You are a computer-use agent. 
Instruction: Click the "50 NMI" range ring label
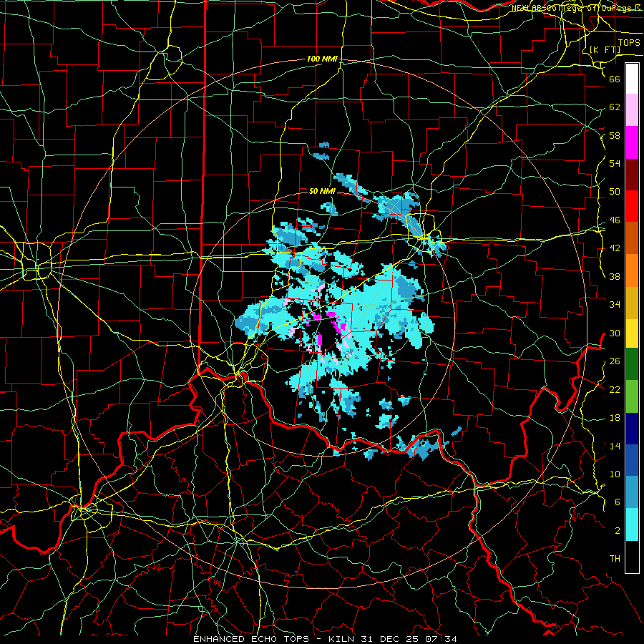[x=322, y=191]
